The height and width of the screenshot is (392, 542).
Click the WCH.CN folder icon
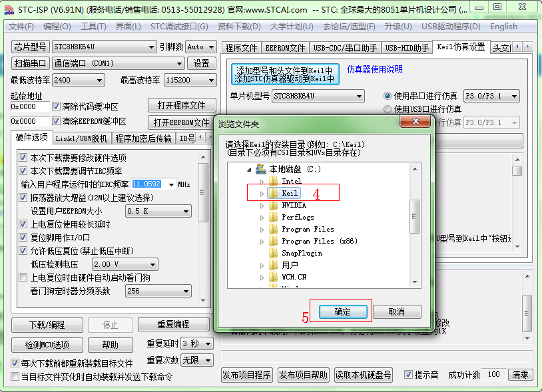(273, 277)
